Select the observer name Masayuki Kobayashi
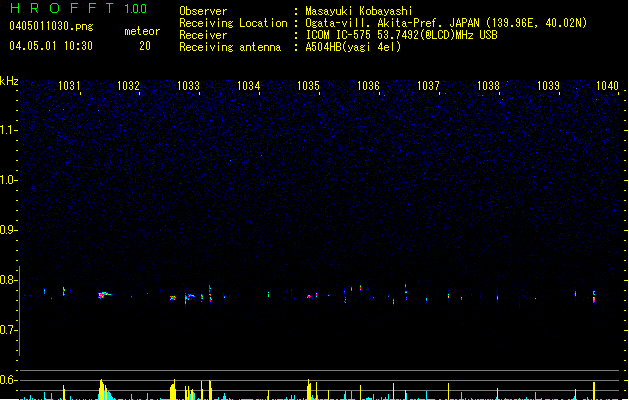This screenshot has height=400, width=629. coord(359,11)
